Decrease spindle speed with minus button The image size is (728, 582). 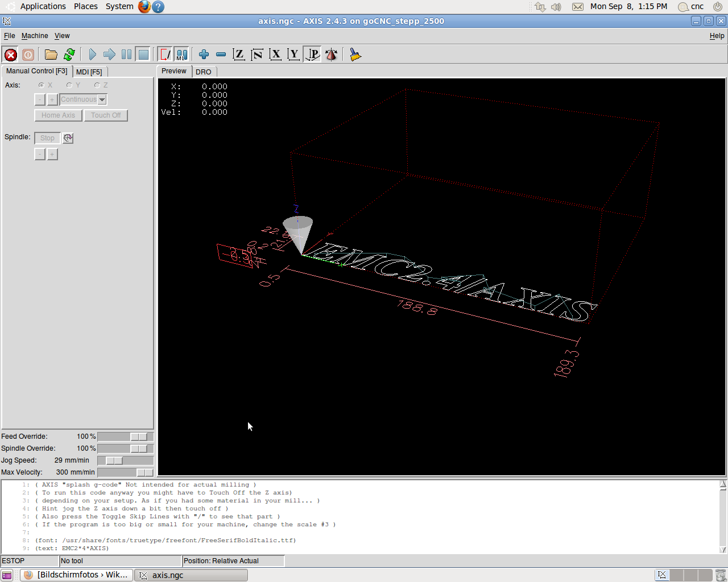point(40,155)
